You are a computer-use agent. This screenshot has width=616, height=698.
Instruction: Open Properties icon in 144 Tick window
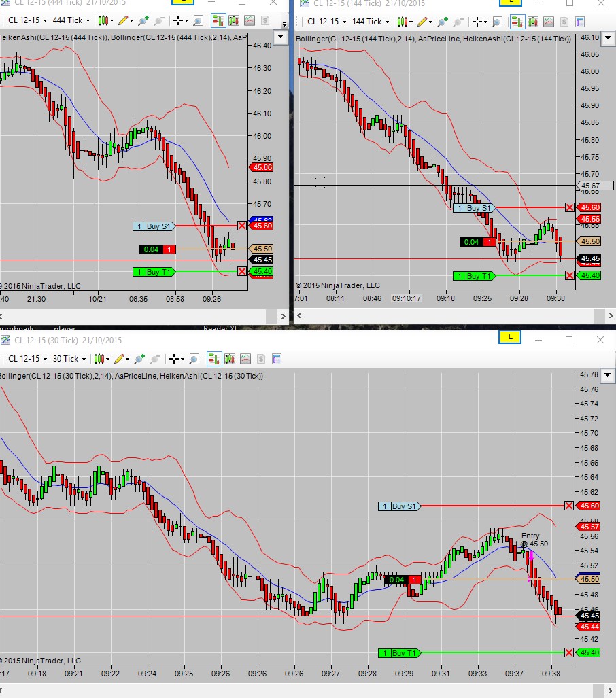[x=579, y=21]
